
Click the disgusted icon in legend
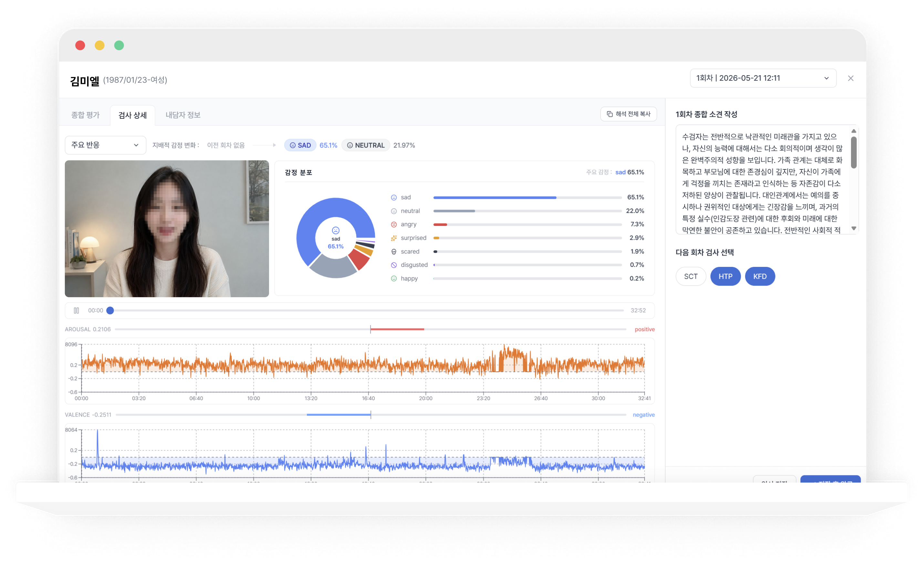pyautogui.click(x=394, y=265)
